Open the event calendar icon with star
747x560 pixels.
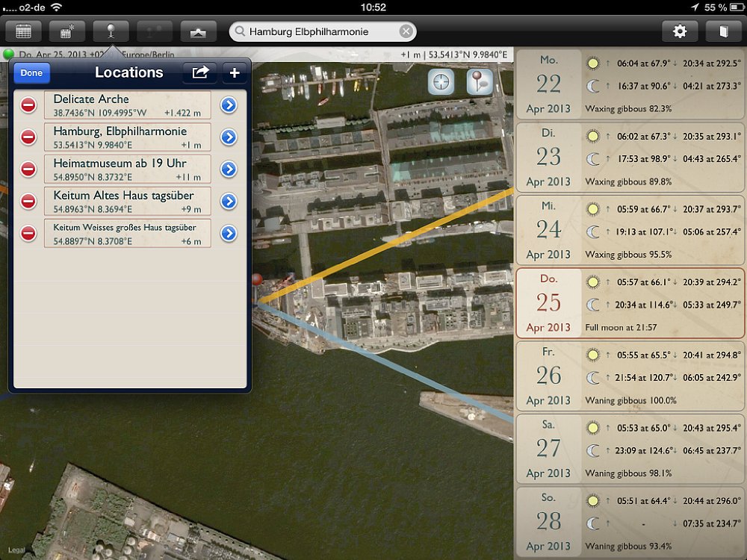(67, 32)
